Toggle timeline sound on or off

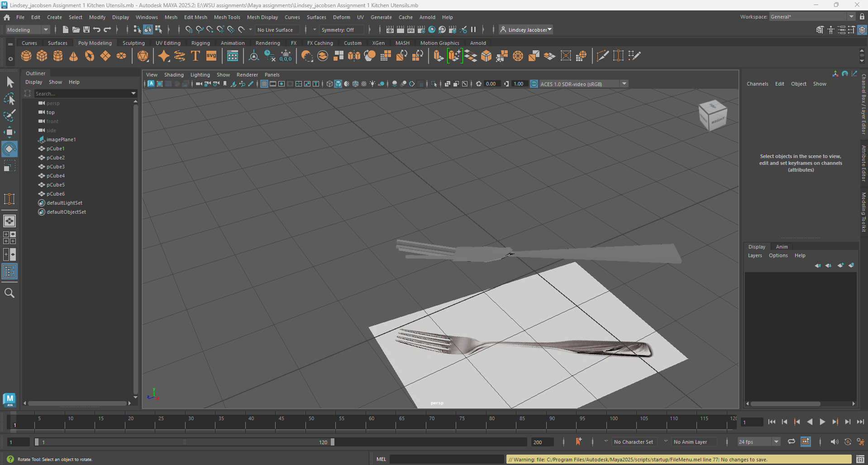point(834,442)
